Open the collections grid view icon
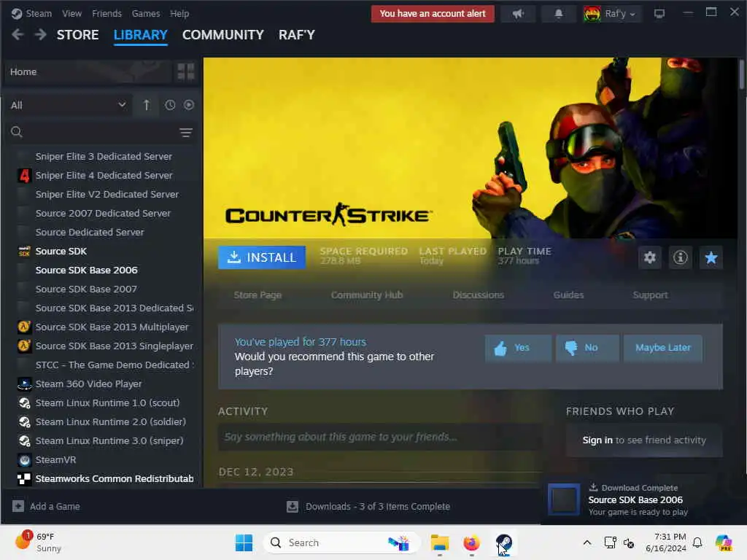This screenshot has width=747, height=560. tap(186, 72)
